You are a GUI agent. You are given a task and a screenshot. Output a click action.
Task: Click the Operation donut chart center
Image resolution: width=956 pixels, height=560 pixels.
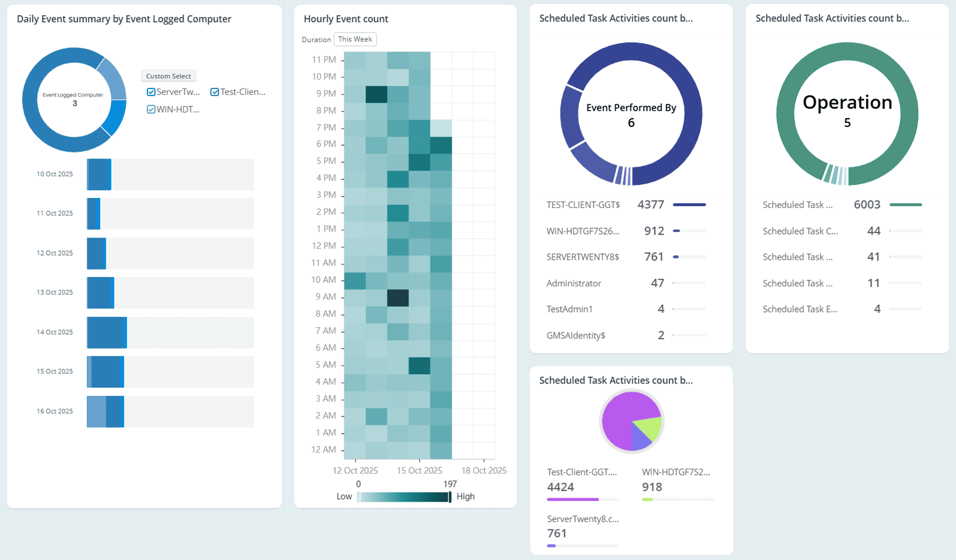point(847,111)
